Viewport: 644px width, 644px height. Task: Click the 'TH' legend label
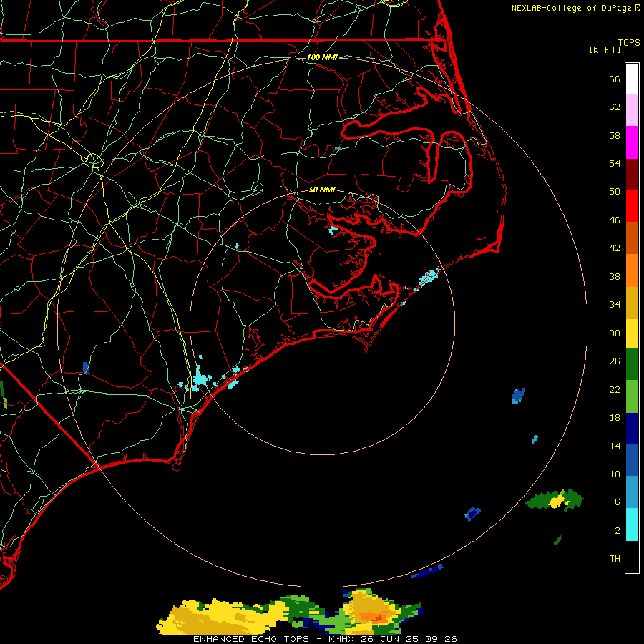(615, 559)
